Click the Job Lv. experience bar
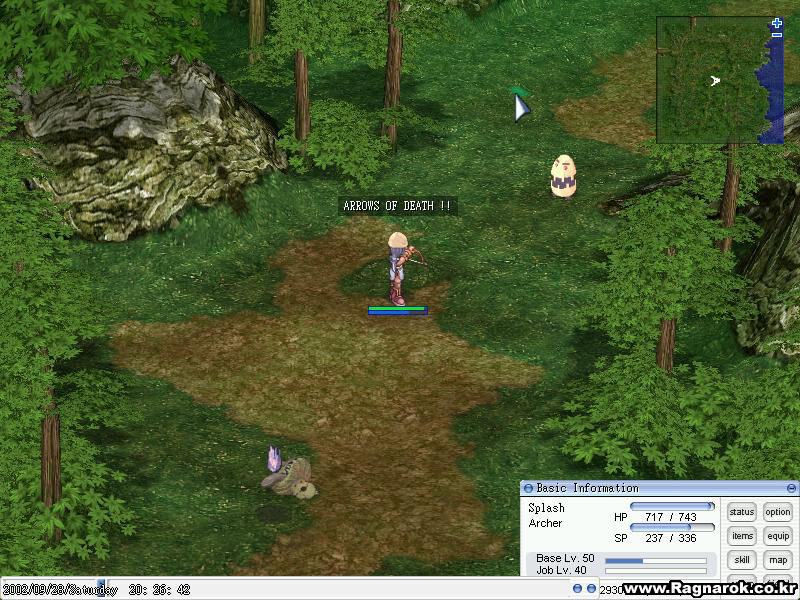The height and width of the screenshot is (600, 800). click(x=656, y=571)
